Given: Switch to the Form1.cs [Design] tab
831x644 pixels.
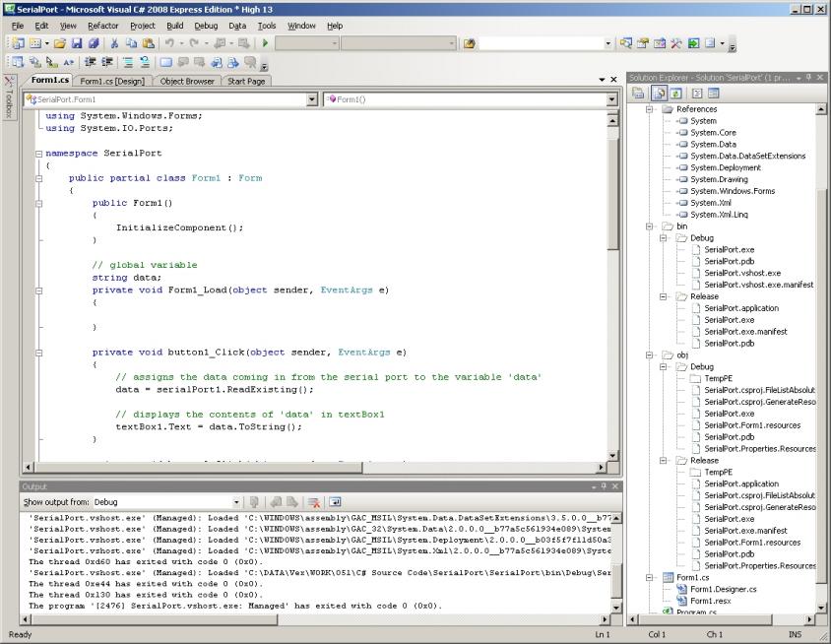Looking at the screenshot, I should point(111,81).
